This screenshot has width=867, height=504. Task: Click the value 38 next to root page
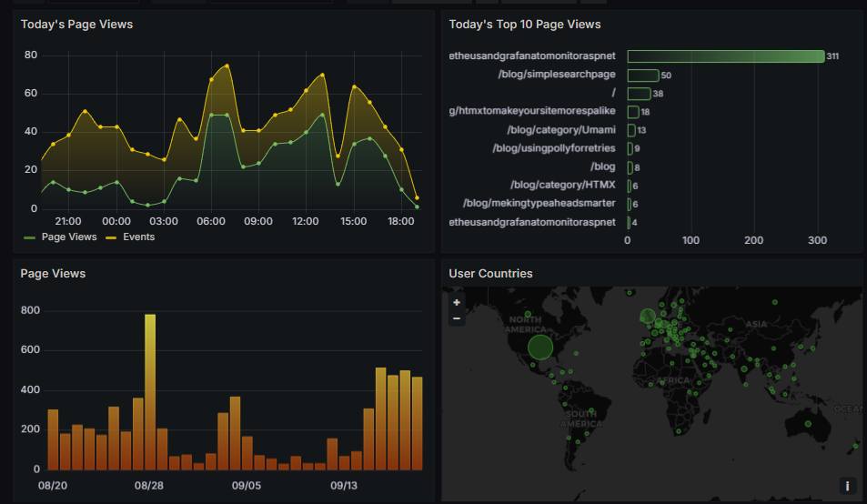point(658,94)
